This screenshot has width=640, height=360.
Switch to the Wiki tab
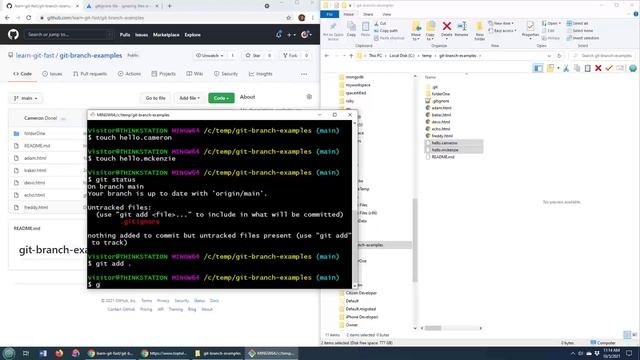point(195,74)
